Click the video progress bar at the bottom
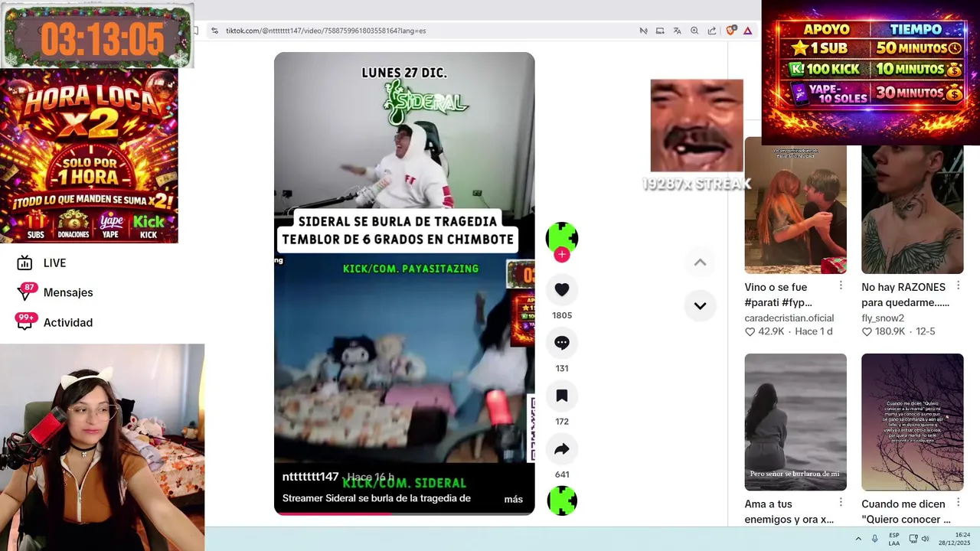980x551 pixels. point(404,514)
